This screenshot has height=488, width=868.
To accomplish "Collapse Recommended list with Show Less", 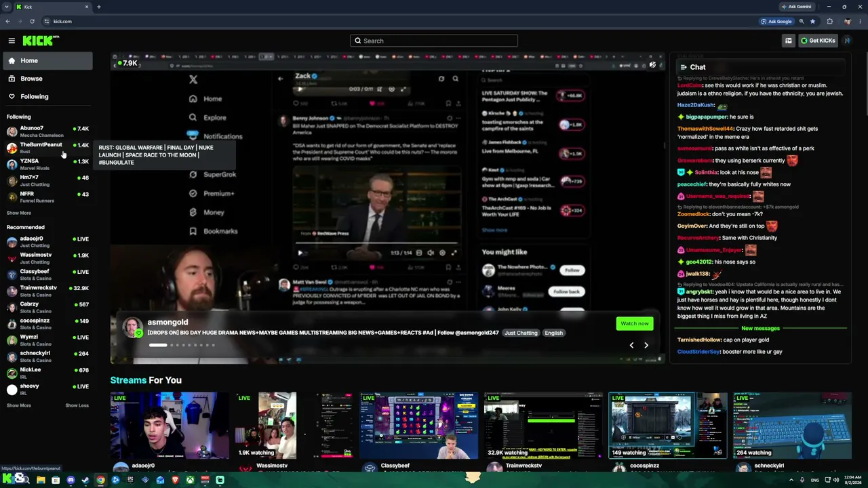I will click(77, 405).
